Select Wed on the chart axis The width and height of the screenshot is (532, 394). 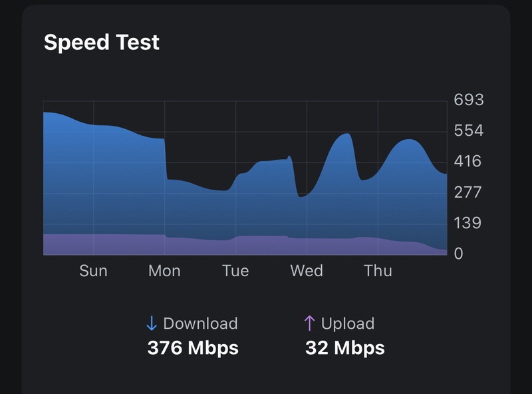pyautogui.click(x=307, y=271)
